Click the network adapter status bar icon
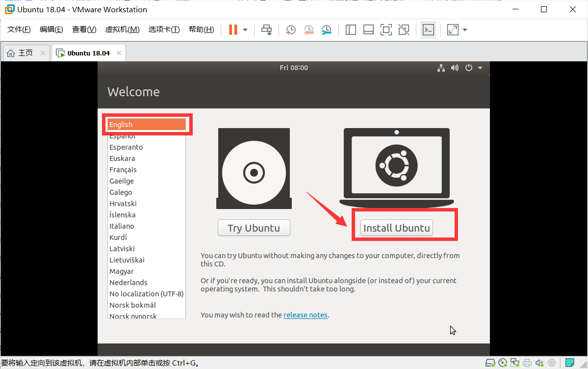The image size is (588, 369). click(x=515, y=363)
